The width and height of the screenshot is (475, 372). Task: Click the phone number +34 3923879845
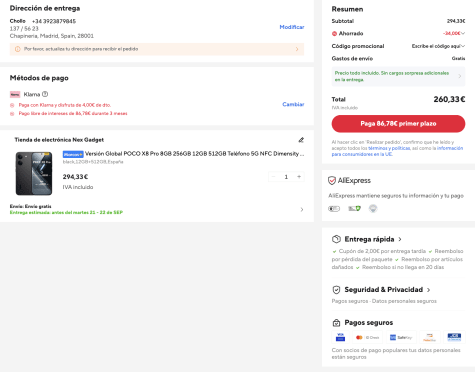54,21
